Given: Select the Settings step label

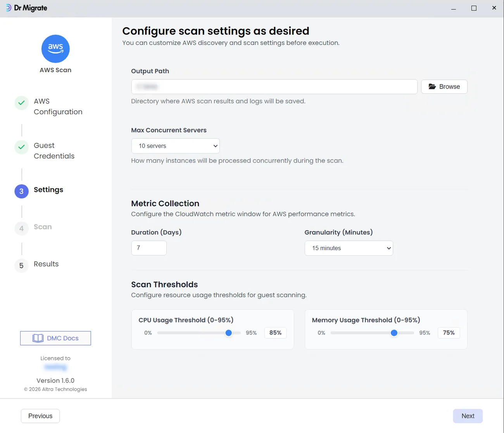Looking at the screenshot, I should [48, 190].
